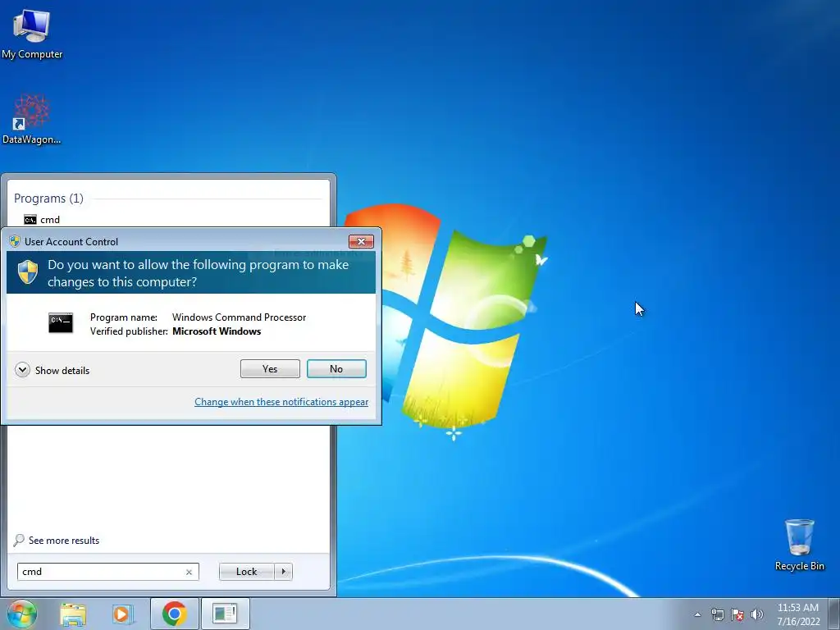Open the Recycle Bin icon
The height and width of the screenshot is (630, 840).
(799, 545)
